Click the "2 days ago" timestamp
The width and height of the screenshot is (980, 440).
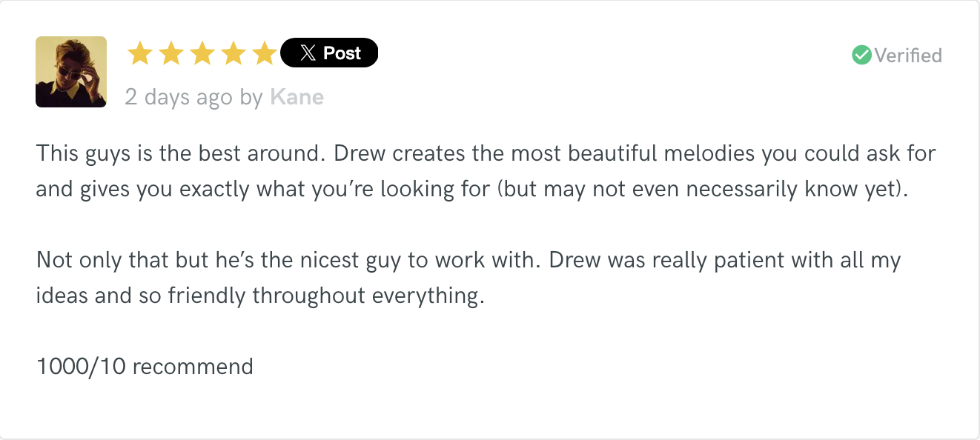tap(178, 98)
